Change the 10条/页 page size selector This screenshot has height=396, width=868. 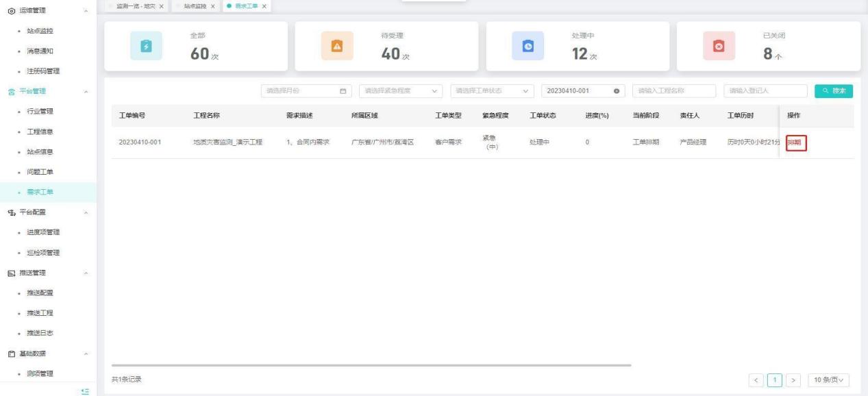[829, 380]
